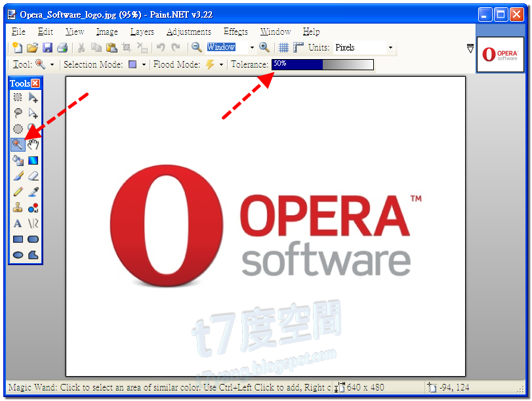The image size is (532, 401).
Task: Click the Cut scissors icon
Action: tap(81, 47)
